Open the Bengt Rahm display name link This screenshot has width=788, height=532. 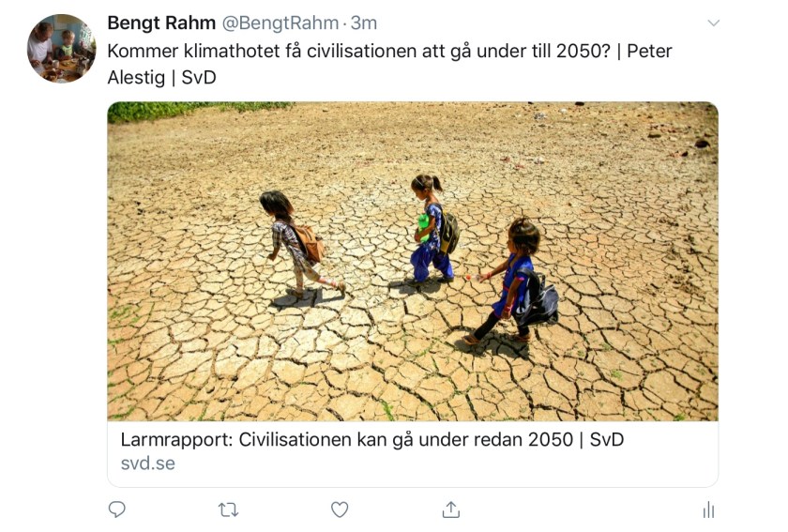click(160, 23)
